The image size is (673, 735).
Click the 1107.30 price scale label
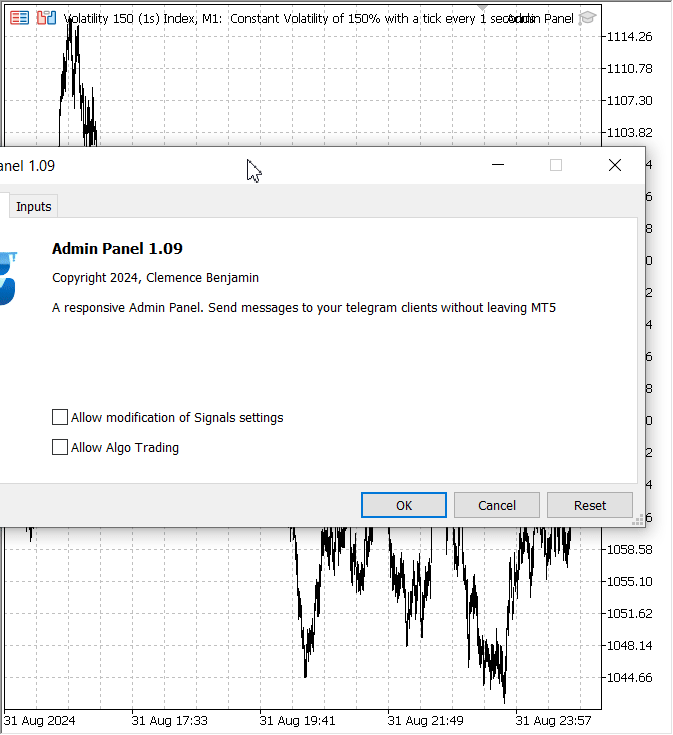[629, 100]
